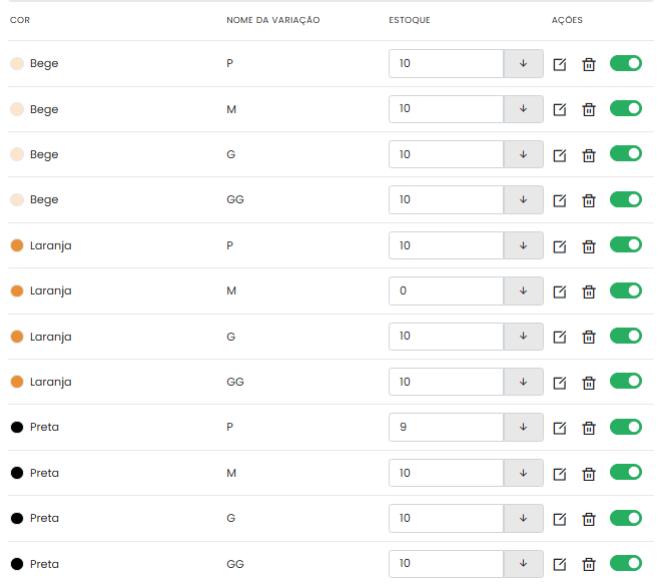Image resolution: width=659 pixels, height=588 pixels.
Task: Click the AÇÕES column header
Action: pyautogui.click(x=566, y=20)
